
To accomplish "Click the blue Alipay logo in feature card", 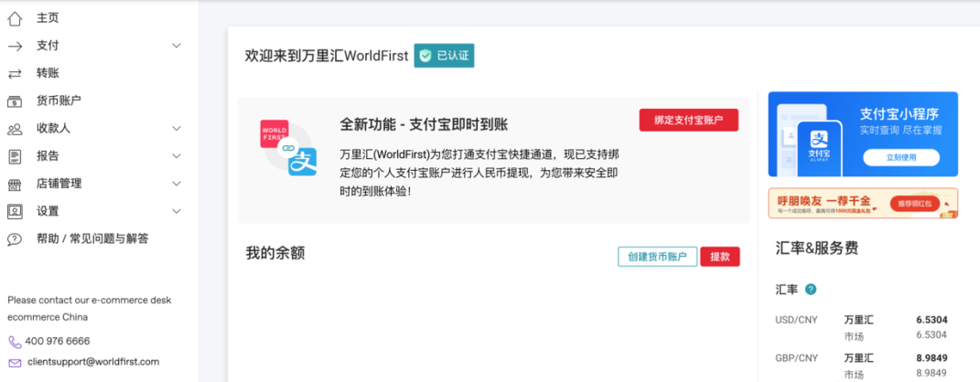I will pos(303,162).
